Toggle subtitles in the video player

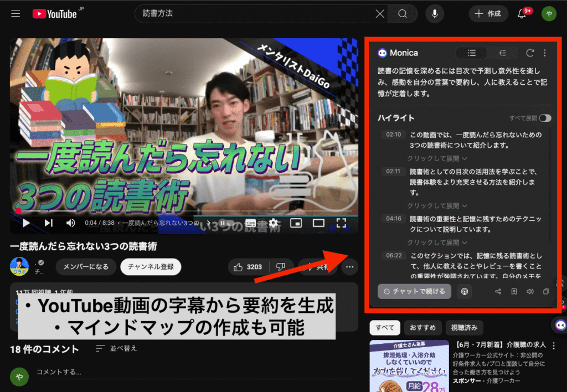pos(250,223)
